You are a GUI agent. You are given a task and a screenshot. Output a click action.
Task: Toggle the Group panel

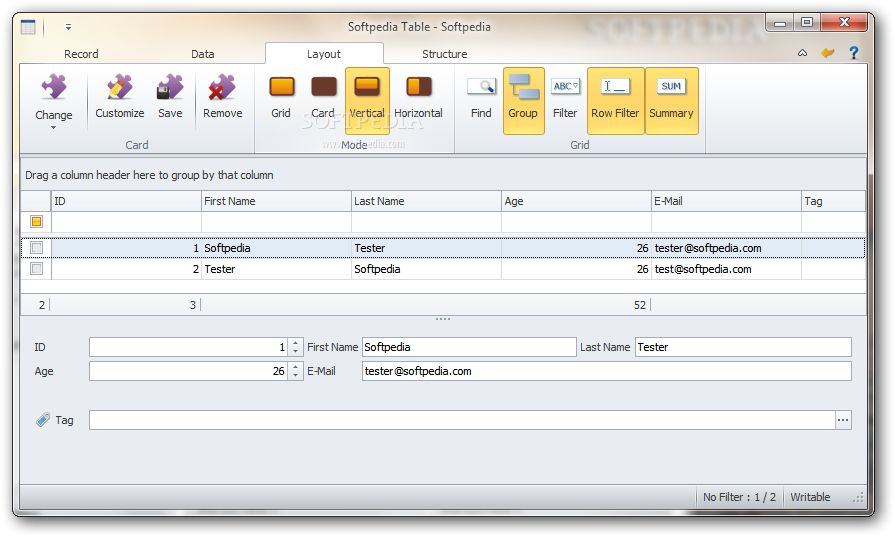click(523, 100)
